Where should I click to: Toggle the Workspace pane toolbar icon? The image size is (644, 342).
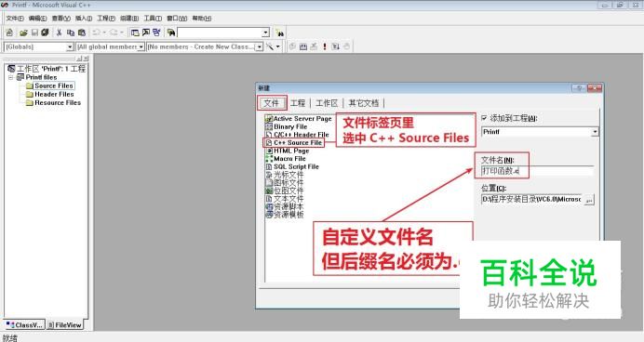(135, 33)
